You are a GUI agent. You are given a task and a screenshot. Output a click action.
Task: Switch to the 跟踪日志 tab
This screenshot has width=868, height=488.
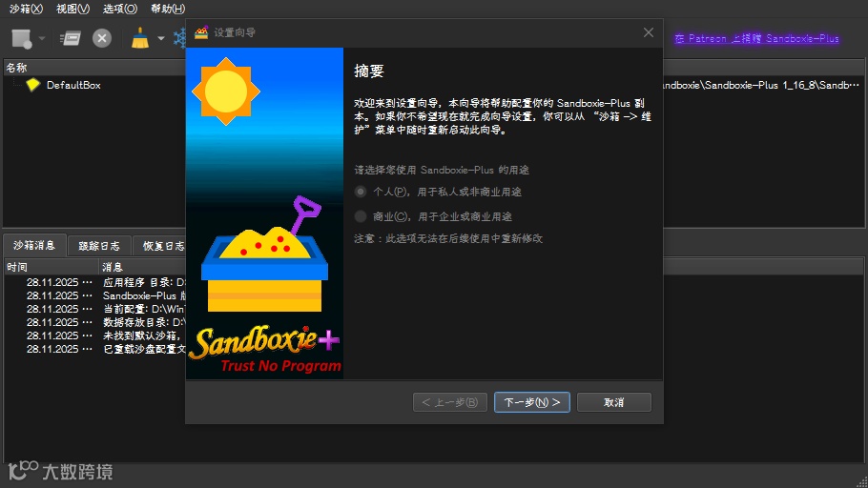(x=99, y=246)
